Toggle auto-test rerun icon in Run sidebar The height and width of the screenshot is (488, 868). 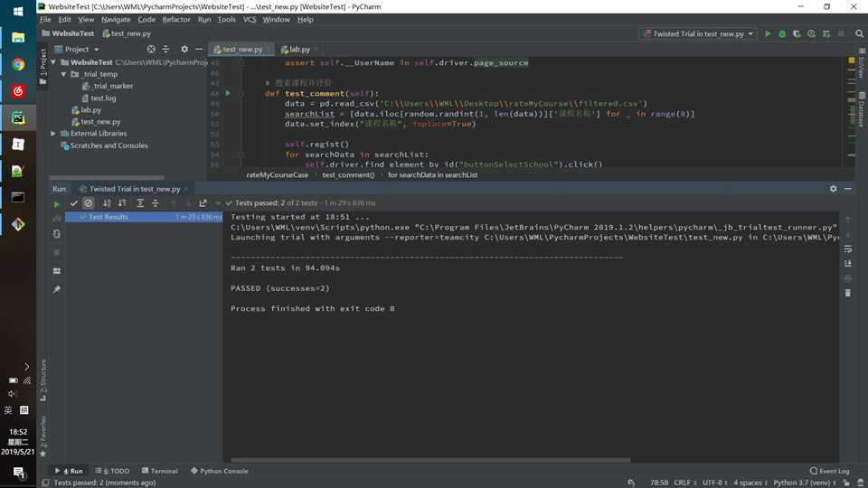pyautogui.click(x=56, y=234)
